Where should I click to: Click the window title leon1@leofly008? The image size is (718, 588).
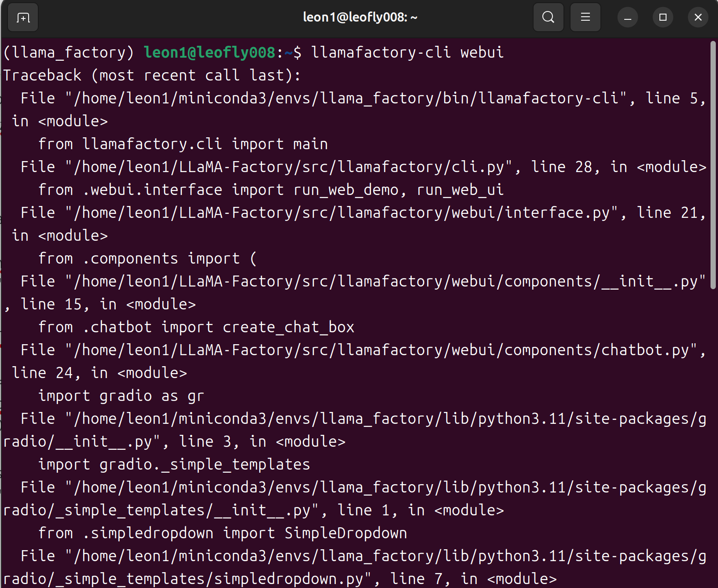click(x=360, y=18)
